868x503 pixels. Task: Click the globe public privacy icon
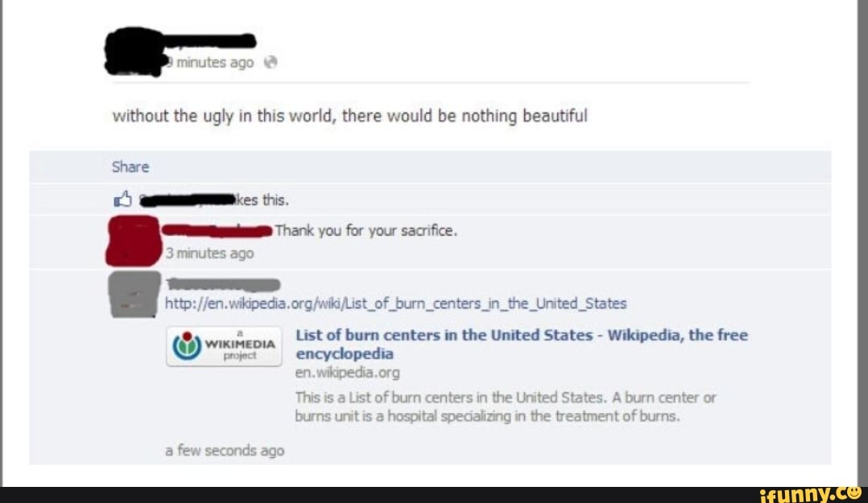pos(271,62)
